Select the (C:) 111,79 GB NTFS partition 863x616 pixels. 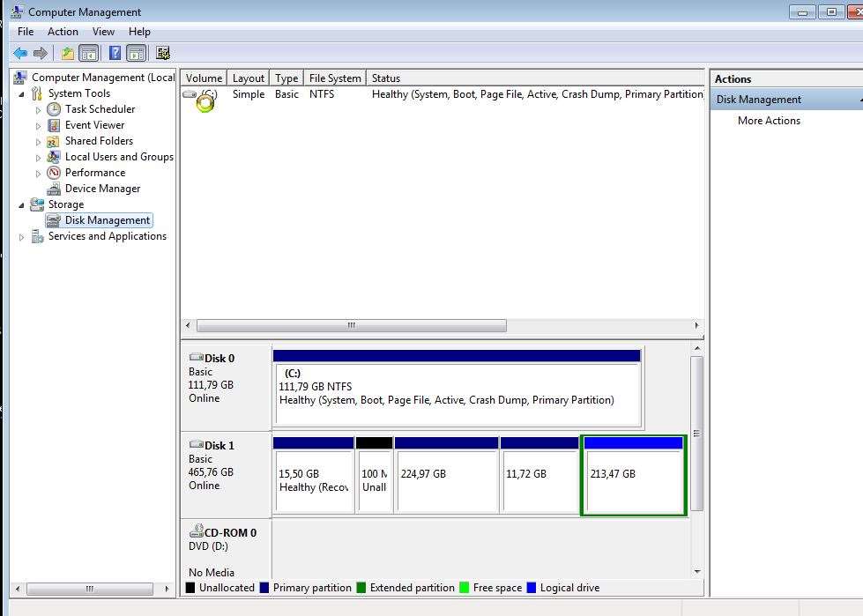pos(458,389)
